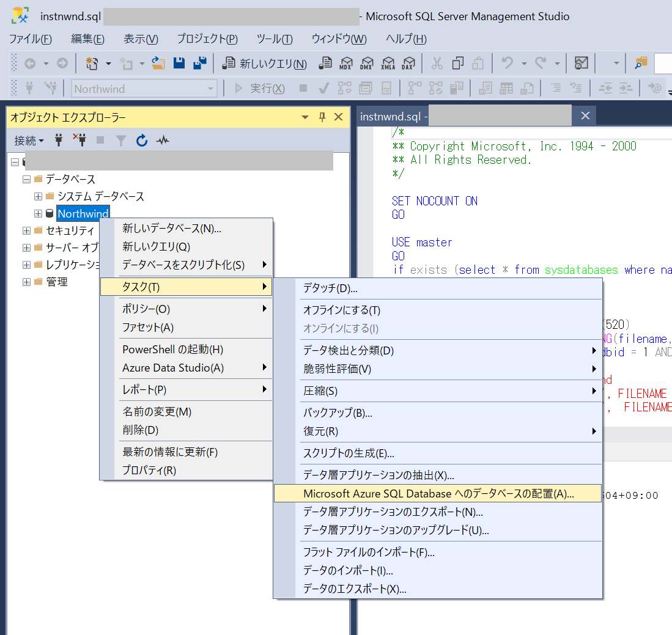Close the instnwnd.sql editor tab
The width and height of the screenshot is (672, 635).
pos(585,116)
